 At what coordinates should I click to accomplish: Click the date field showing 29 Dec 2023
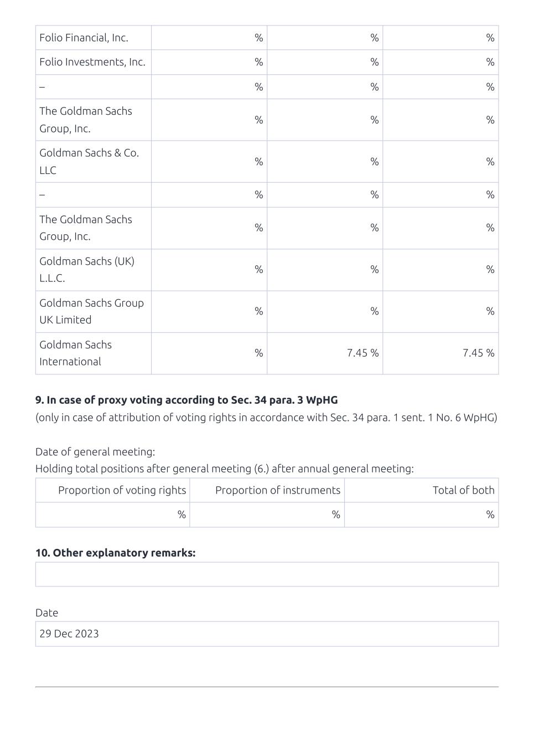(x=267, y=634)
